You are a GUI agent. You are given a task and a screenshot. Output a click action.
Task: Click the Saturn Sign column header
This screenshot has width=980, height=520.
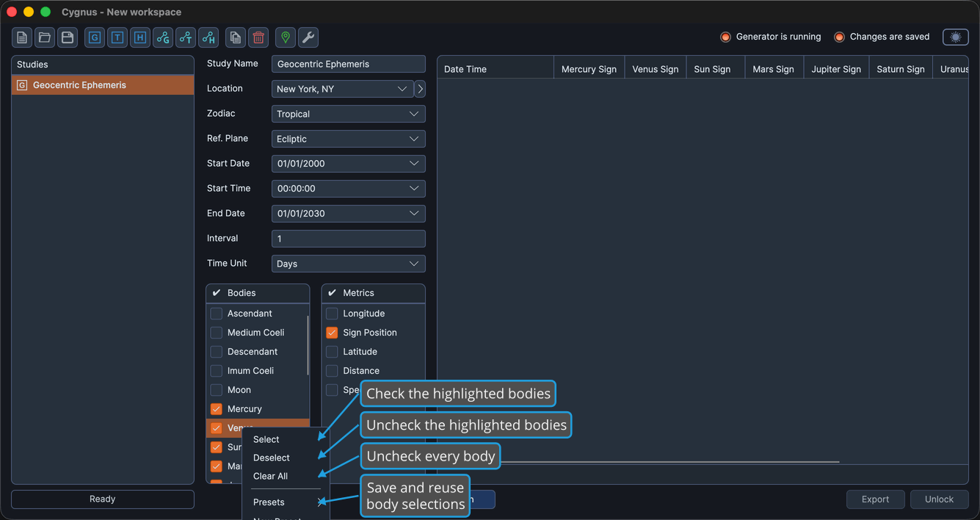click(901, 69)
